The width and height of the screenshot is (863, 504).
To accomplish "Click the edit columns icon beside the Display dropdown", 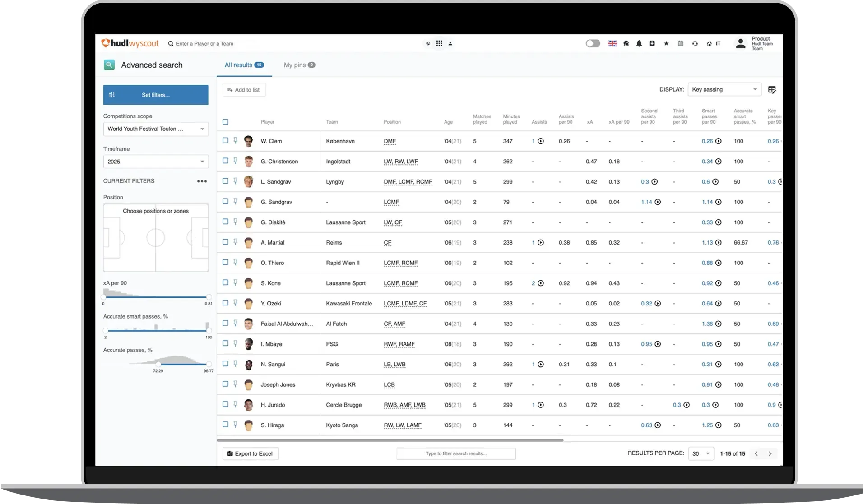I will coord(772,89).
